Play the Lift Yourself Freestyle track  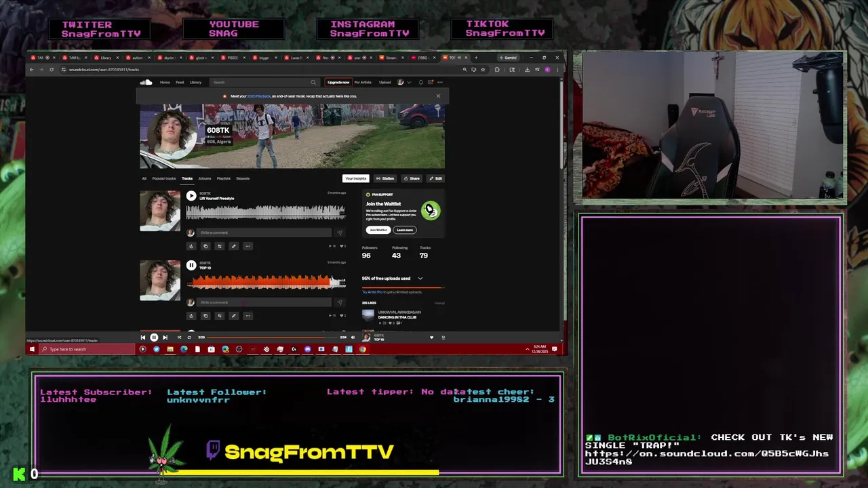[x=191, y=196]
